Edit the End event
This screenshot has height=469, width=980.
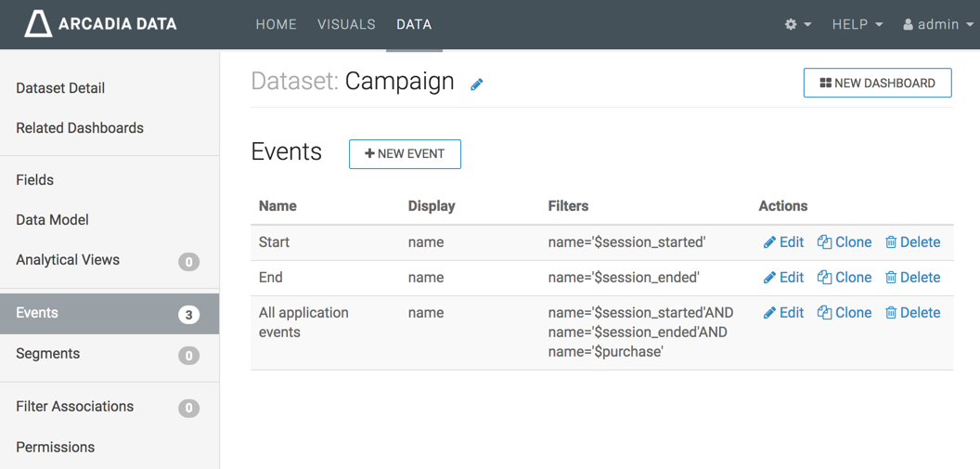[783, 278]
